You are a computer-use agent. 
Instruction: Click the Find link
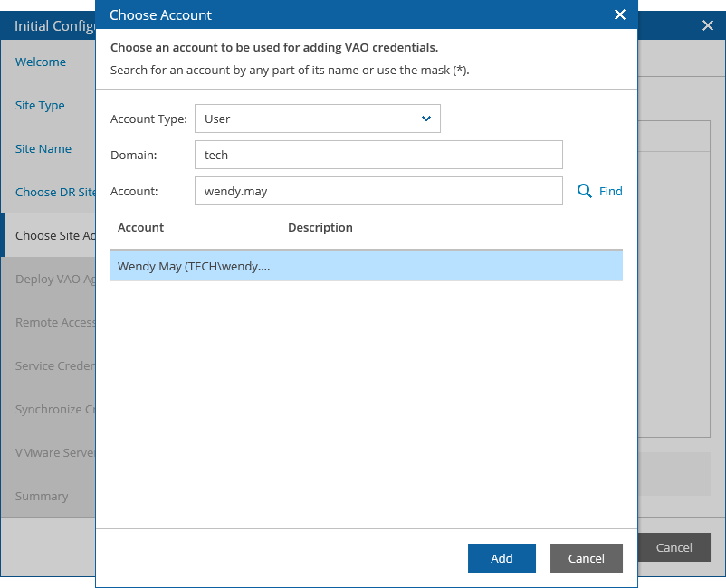pyautogui.click(x=610, y=191)
